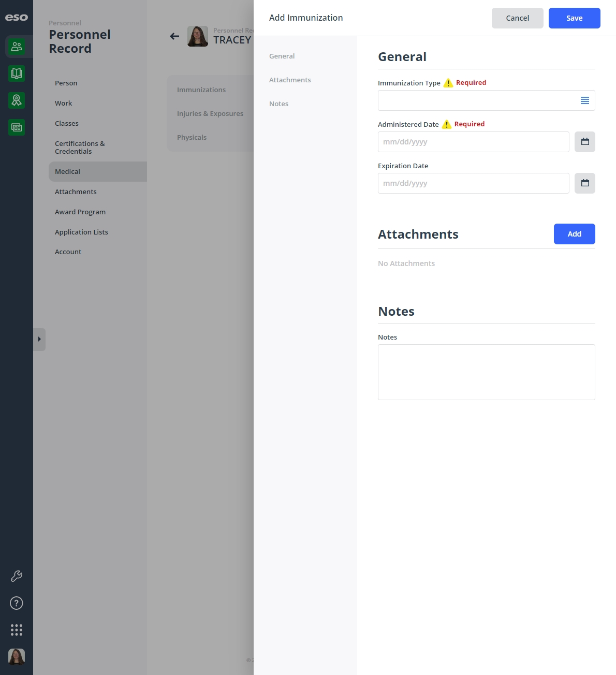
Task: Open calendar picker for Expiration Date
Action: (585, 183)
